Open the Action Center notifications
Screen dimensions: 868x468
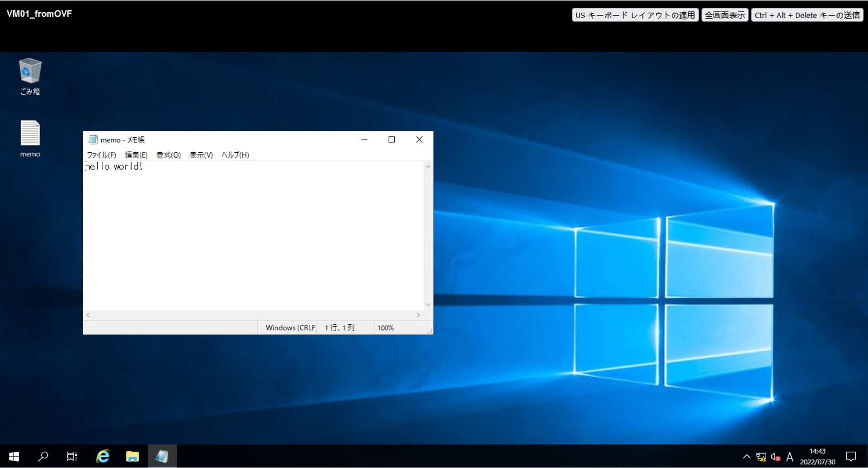click(851, 457)
